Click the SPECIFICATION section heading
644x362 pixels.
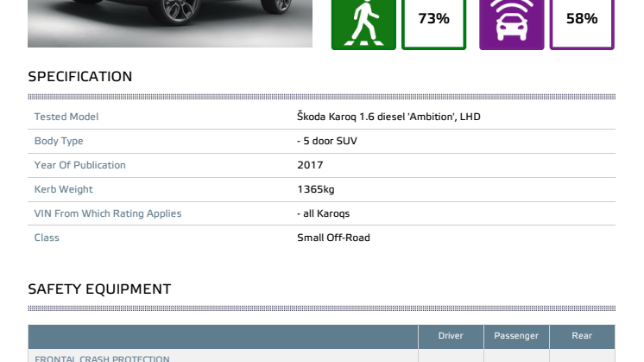[x=80, y=76]
